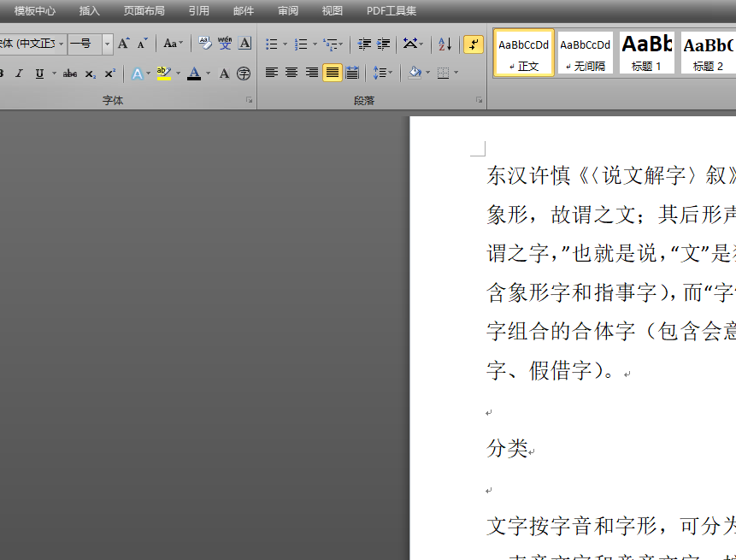Image resolution: width=736 pixels, height=560 pixels.
Task: Click the Shrink Font button
Action: tap(142, 44)
